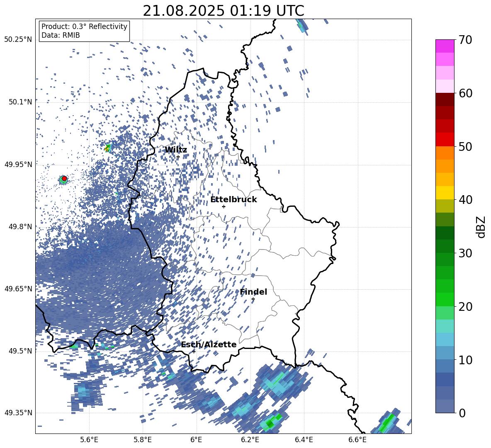Click the dBZ colorbar axis label

481,227
